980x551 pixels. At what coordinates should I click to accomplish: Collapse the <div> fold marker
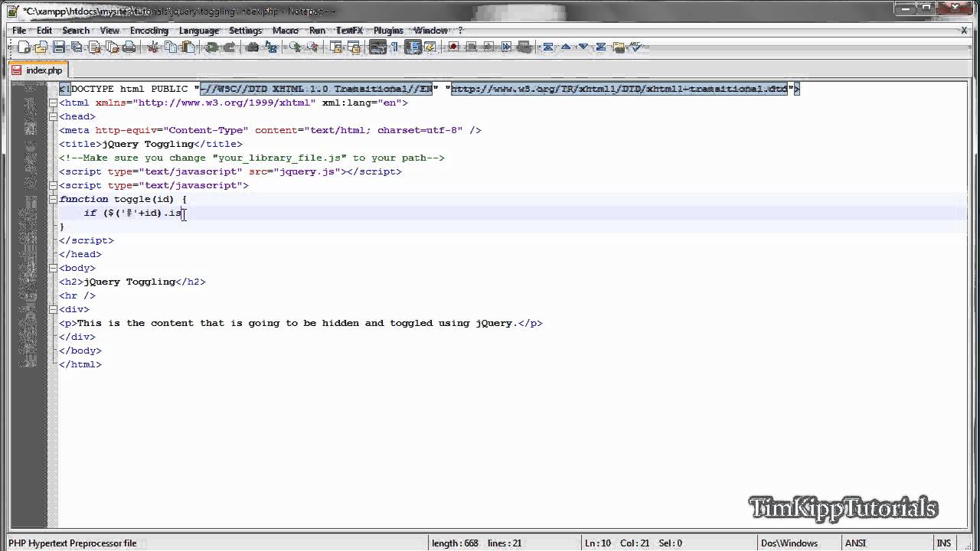point(53,309)
